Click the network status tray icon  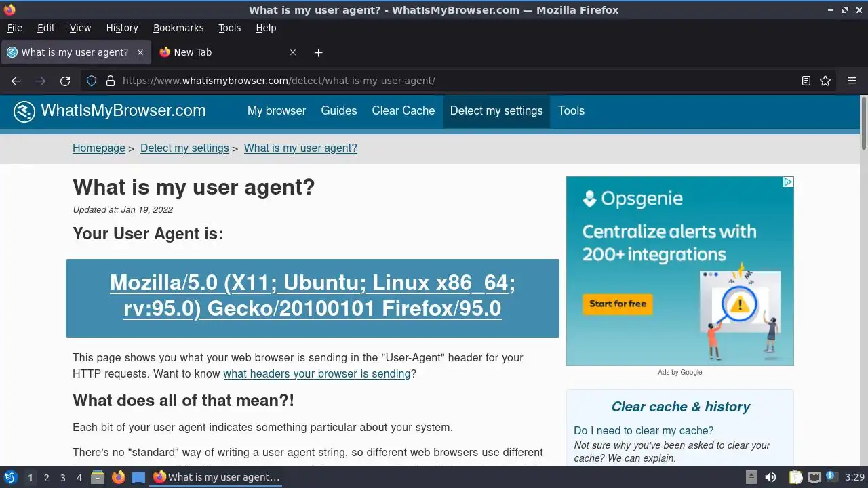coord(814,477)
